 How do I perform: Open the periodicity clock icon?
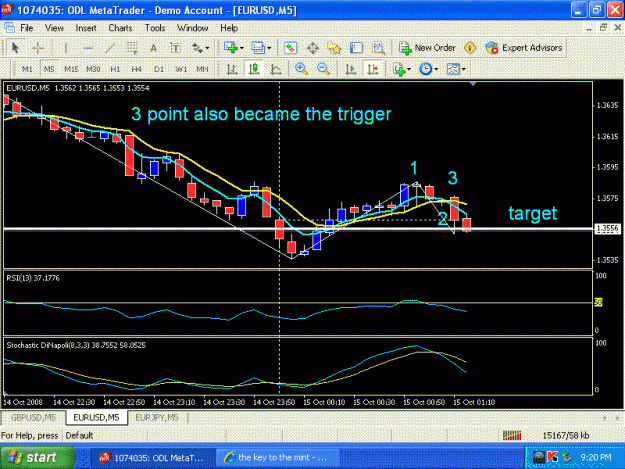pos(426,69)
